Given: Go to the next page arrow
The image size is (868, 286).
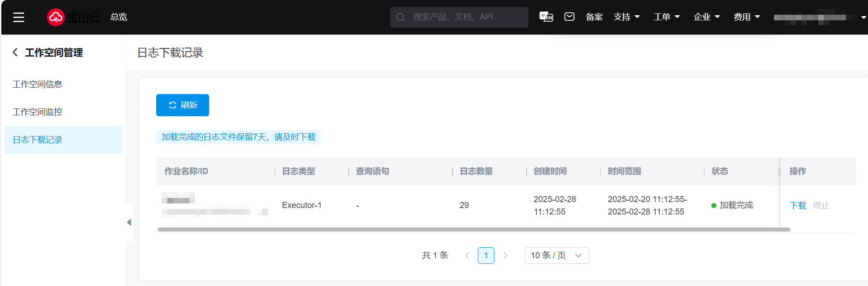Looking at the screenshot, I should pyautogui.click(x=505, y=256).
